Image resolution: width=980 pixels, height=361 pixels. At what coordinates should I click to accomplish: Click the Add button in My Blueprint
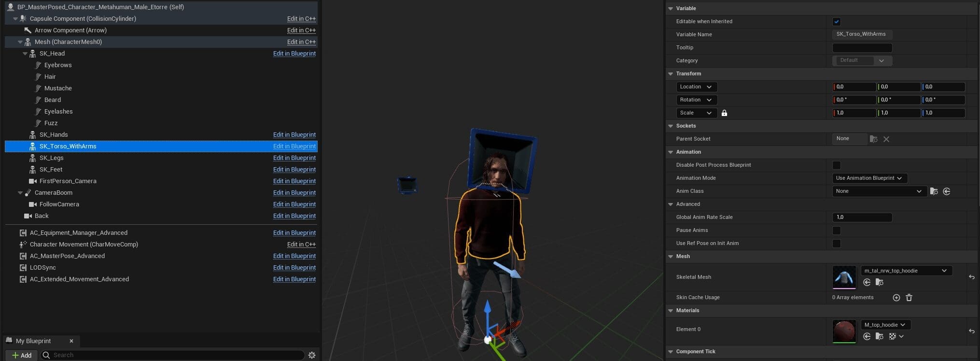point(22,355)
